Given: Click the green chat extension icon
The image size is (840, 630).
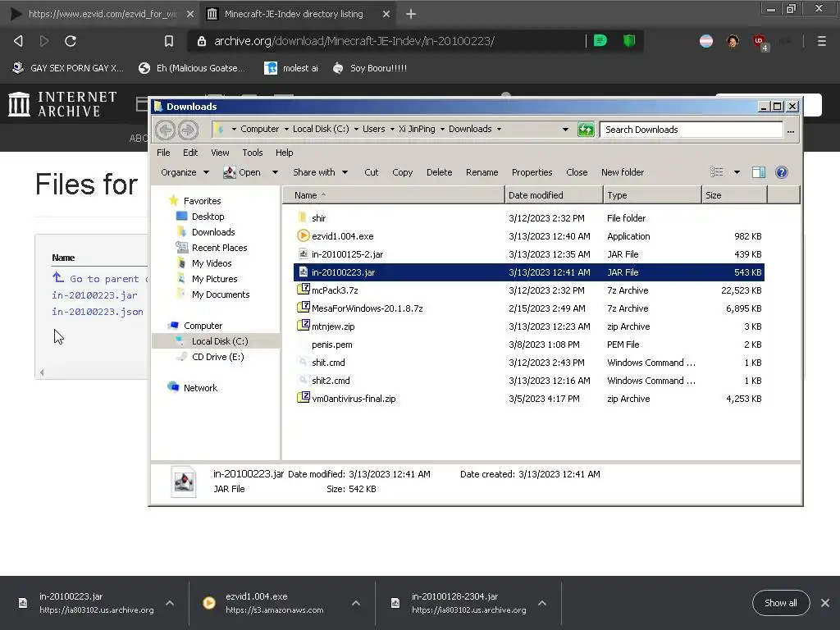Looking at the screenshot, I should 600,41.
